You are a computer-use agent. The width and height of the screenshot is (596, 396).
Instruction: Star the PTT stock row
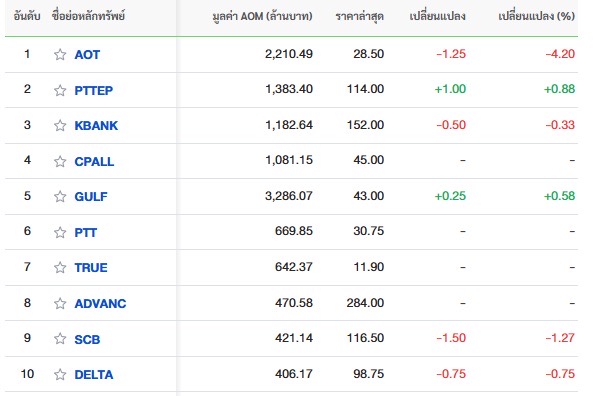click(x=60, y=232)
